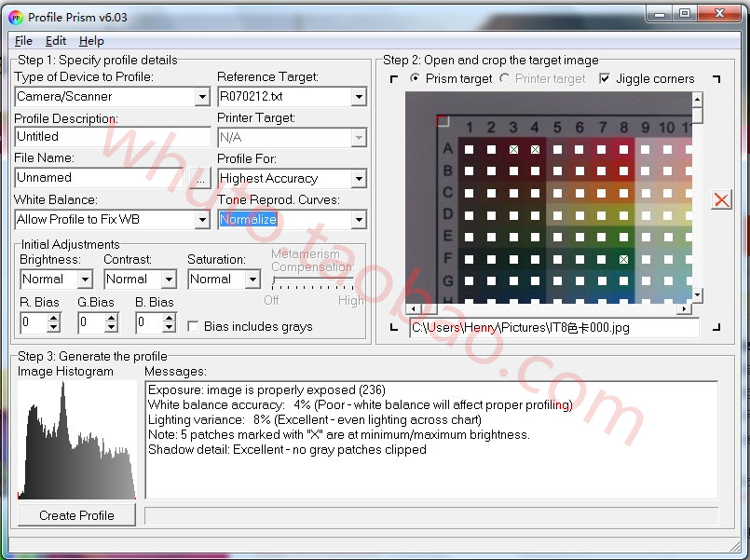
Task: Click the 'Lighting variance' message line
Action: pyautogui.click(x=315, y=420)
